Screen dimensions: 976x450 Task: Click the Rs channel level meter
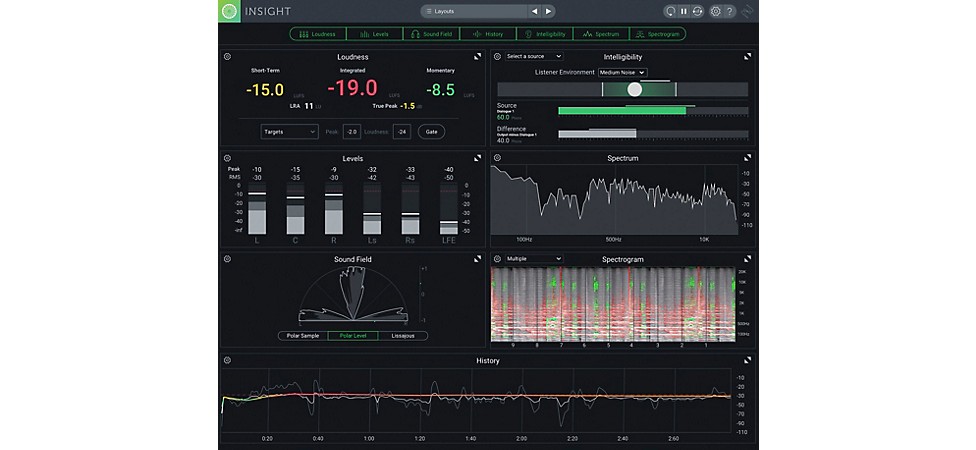[410, 209]
